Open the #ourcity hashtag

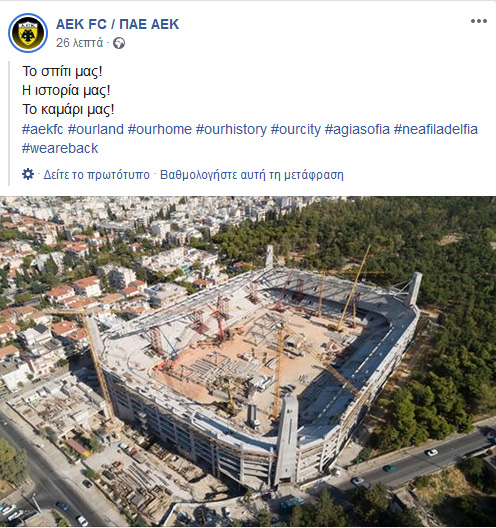296,129
